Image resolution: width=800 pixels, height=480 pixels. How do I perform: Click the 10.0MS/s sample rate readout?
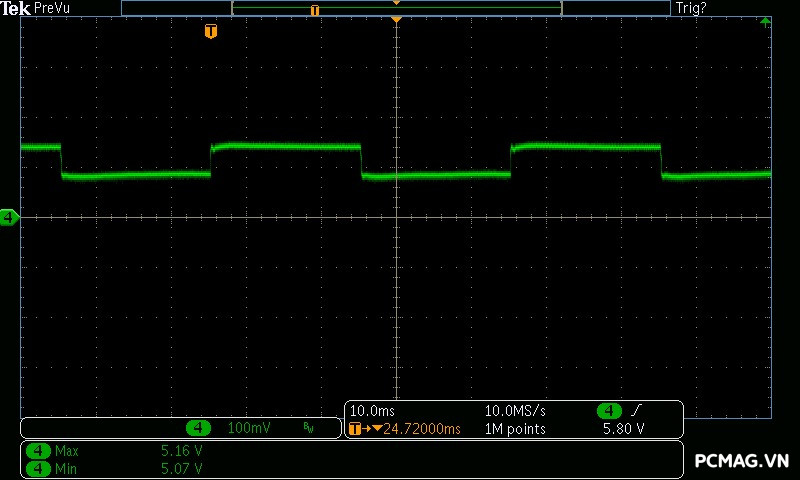(515, 411)
